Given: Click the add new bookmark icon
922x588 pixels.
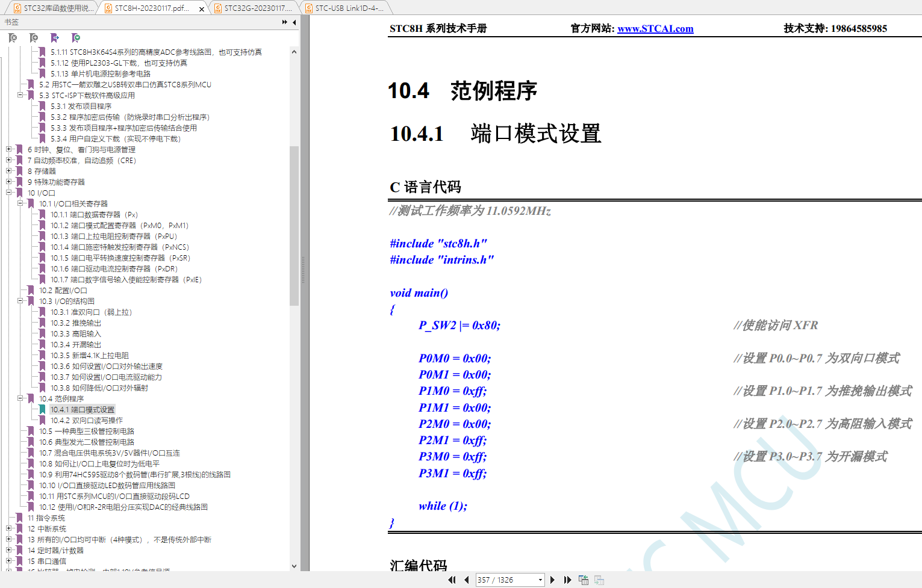Looking at the screenshot, I should pyautogui.click(x=34, y=38).
